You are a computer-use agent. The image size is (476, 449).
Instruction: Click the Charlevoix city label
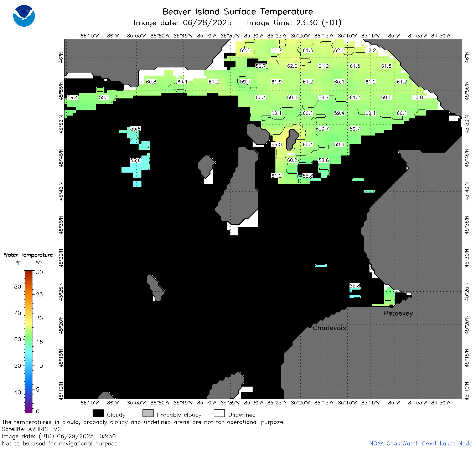[329, 328]
